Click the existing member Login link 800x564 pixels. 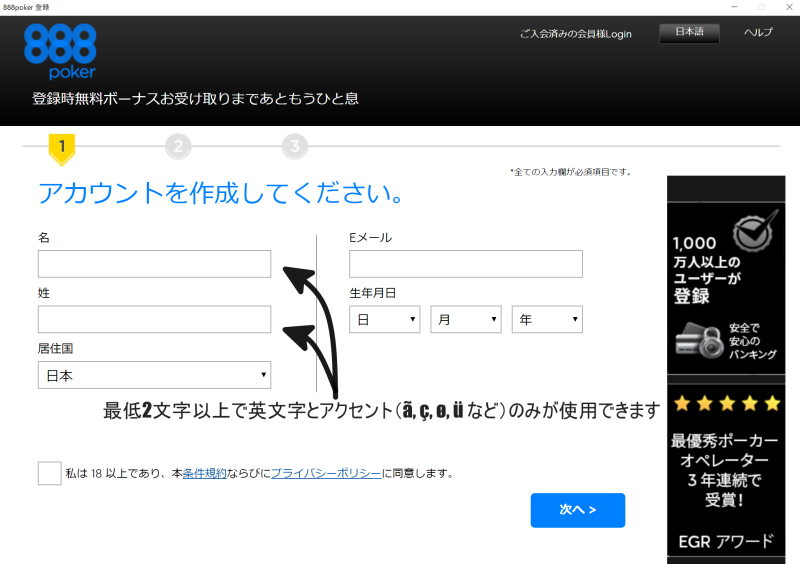[x=576, y=34]
